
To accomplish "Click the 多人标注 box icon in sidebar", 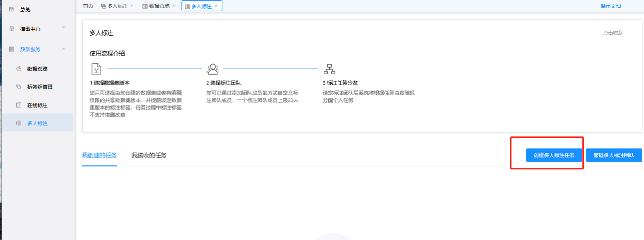I will (x=19, y=123).
